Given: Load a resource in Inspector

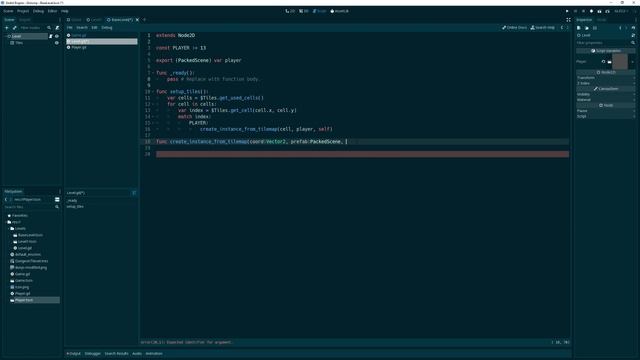Looking at the screenshot, I should [x=587, y=28].
